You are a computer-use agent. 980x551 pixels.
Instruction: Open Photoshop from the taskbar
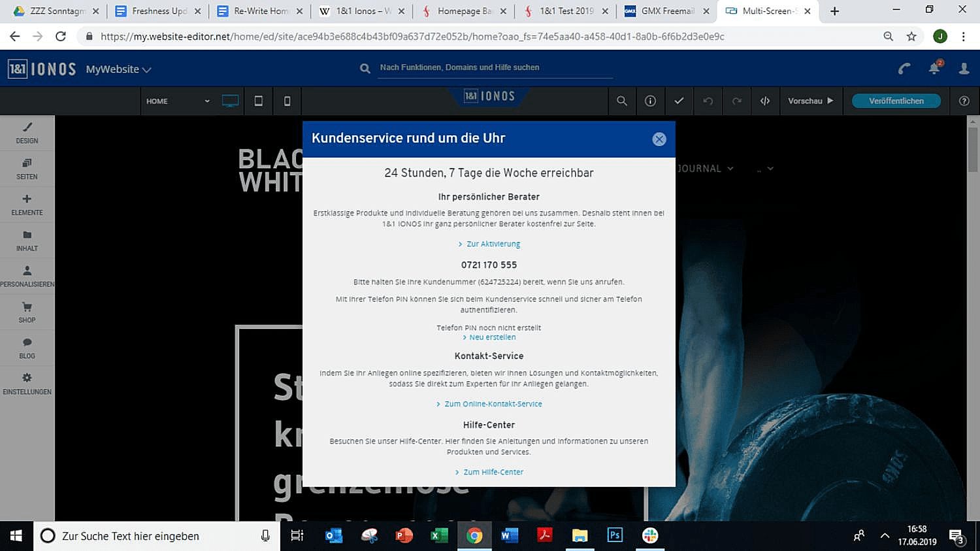[615, 536]
